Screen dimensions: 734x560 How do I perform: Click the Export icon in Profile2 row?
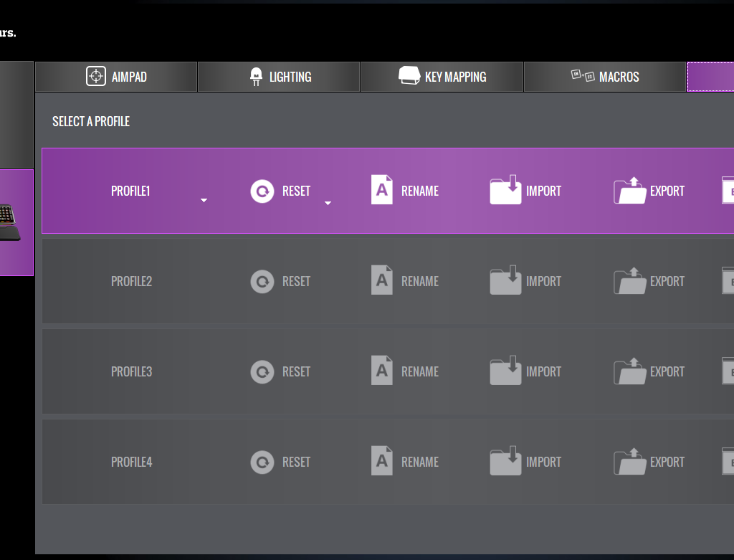click(629, 281)
